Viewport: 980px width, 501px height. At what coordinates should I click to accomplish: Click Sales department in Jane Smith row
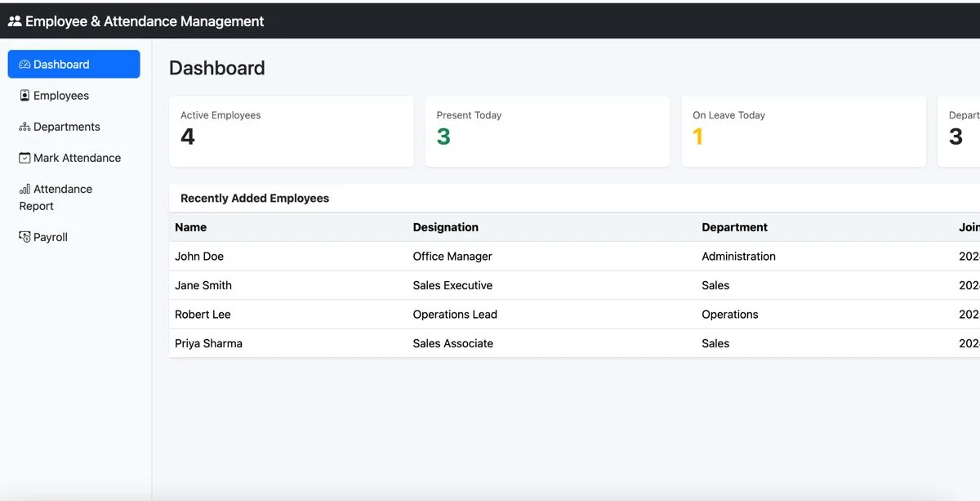[715, 285]
